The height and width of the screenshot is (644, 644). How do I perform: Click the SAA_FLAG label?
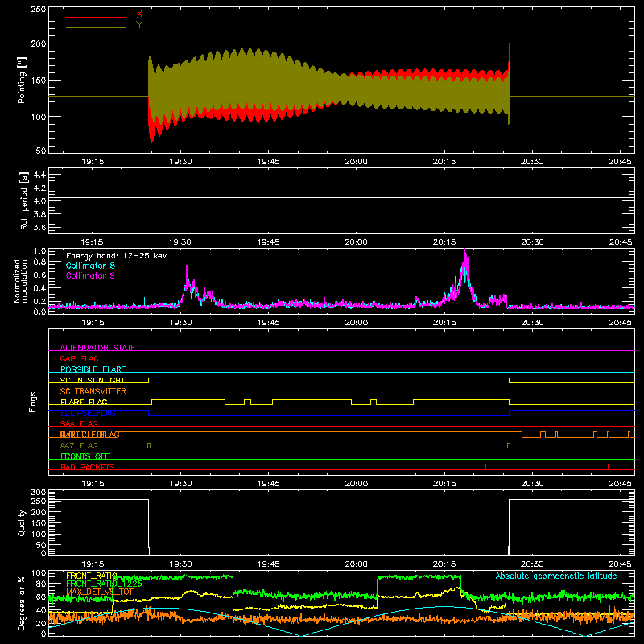click(79, 423)
